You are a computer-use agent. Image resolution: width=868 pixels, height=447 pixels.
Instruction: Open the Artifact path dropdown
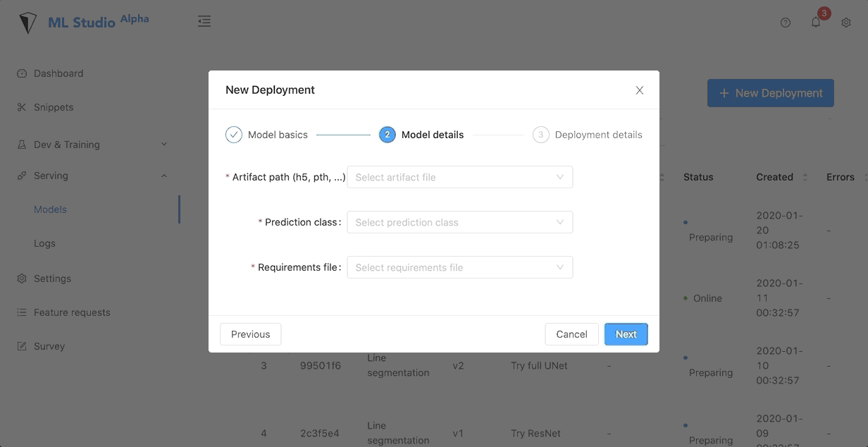(x=459, y=177)
